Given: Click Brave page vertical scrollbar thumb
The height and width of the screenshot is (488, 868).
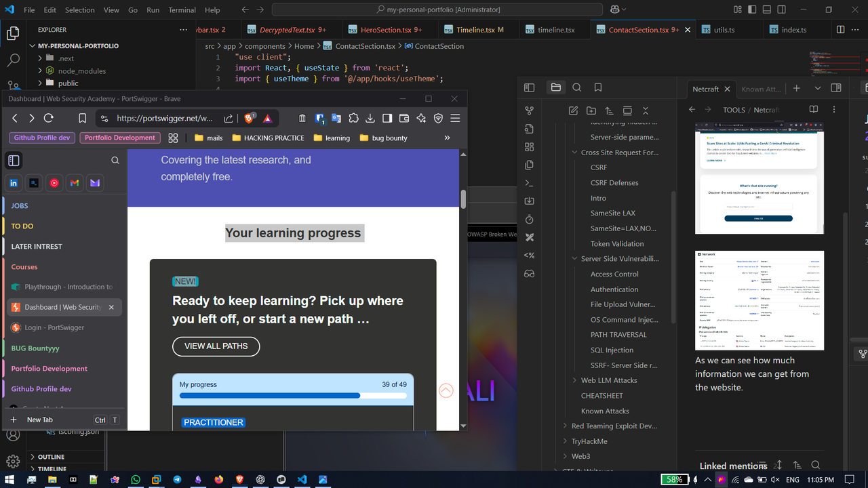Looking at the screenshot, I should point(463,199).
